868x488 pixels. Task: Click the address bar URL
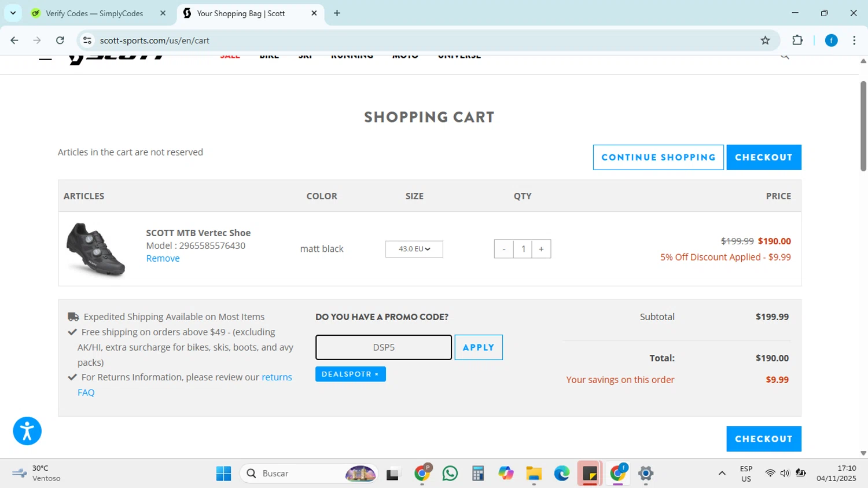(155, 41)
